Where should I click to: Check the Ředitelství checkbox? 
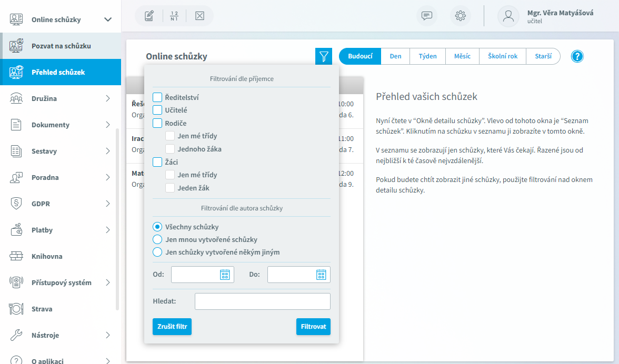pyautogui.click(x=157, y=97)
